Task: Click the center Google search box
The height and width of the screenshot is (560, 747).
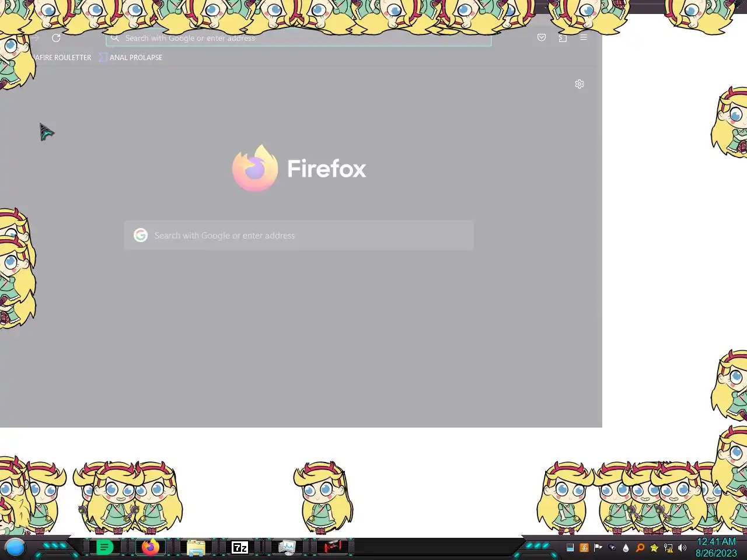Action: pos(299,235)
